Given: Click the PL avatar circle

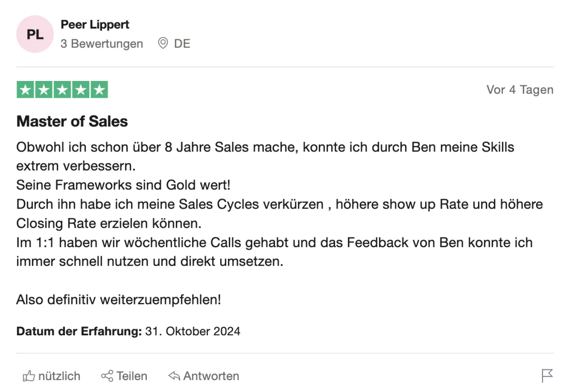Looking at the screenshot, I should [x=35, y=34].
